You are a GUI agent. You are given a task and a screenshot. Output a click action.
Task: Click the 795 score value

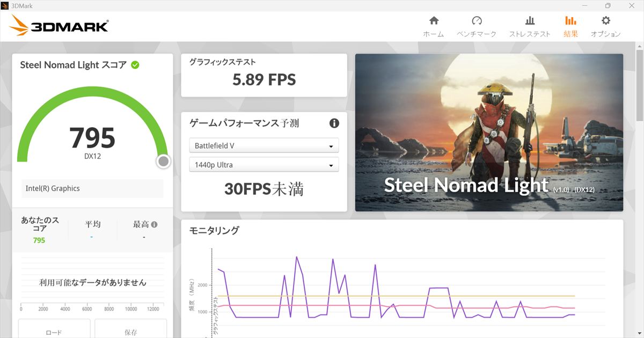point(92,138)
